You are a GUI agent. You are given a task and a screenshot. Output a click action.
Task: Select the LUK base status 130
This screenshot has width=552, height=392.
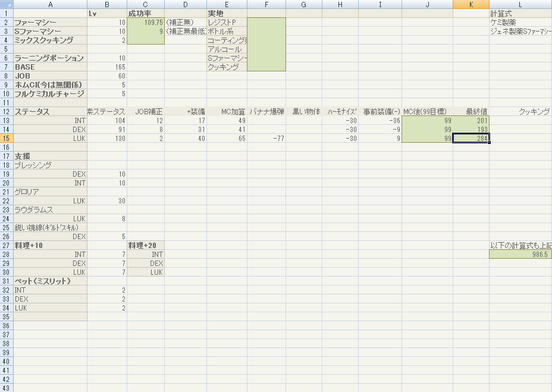point(106,139)
